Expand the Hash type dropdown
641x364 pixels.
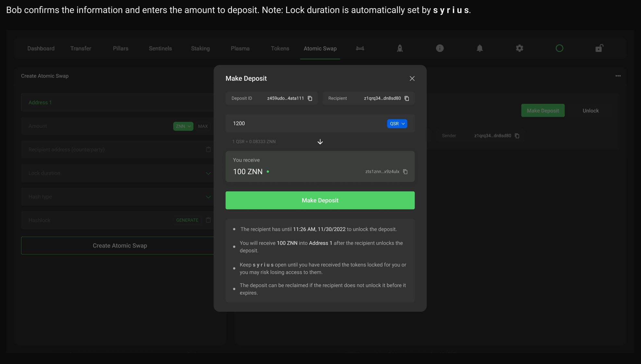pos(208,197)
